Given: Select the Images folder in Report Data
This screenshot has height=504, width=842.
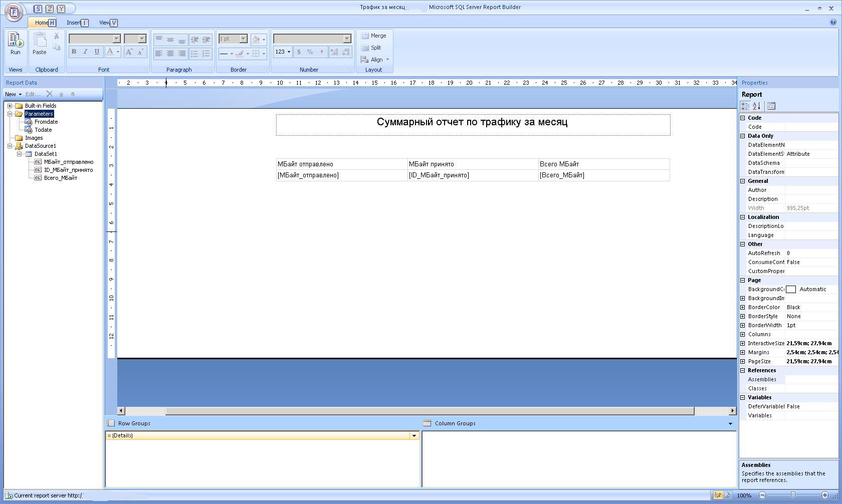Looking at the screenshot, I should pos(34,138).
